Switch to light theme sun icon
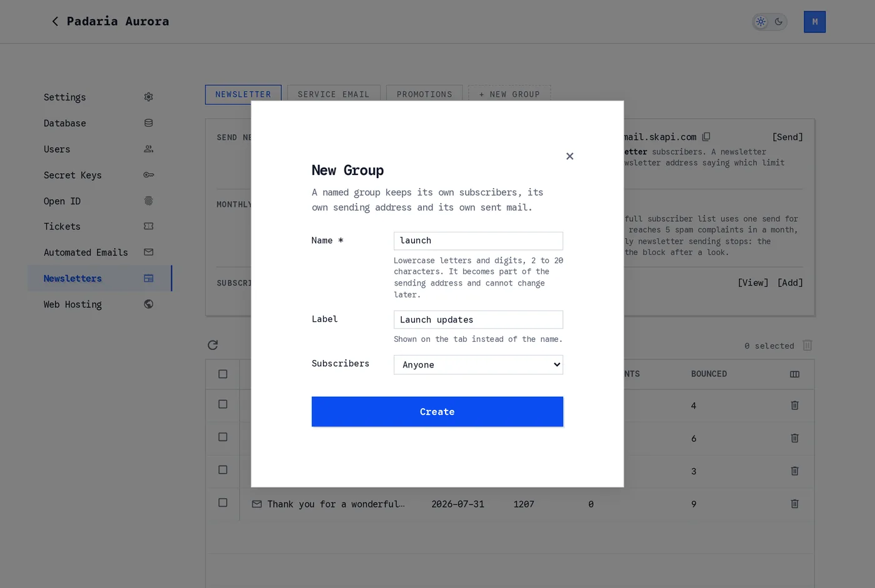Viewport: 875px width, 588px height. 761,22
